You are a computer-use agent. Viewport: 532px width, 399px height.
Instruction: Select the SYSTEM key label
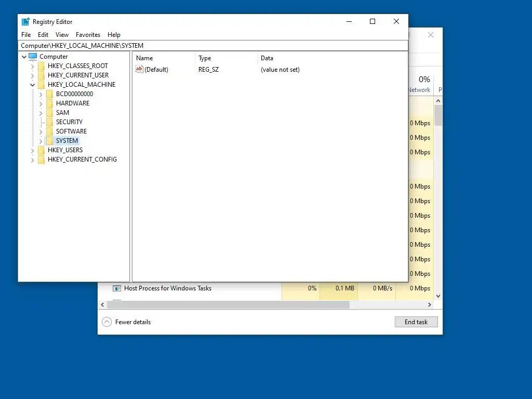click(67, 140)
